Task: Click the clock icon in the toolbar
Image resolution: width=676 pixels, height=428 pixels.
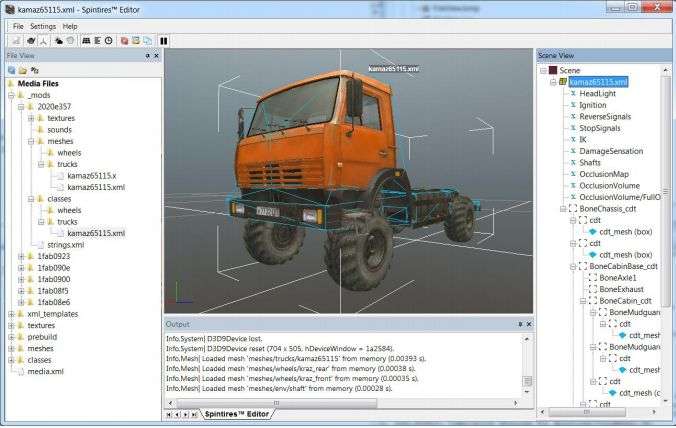Action: click(109, 41)
